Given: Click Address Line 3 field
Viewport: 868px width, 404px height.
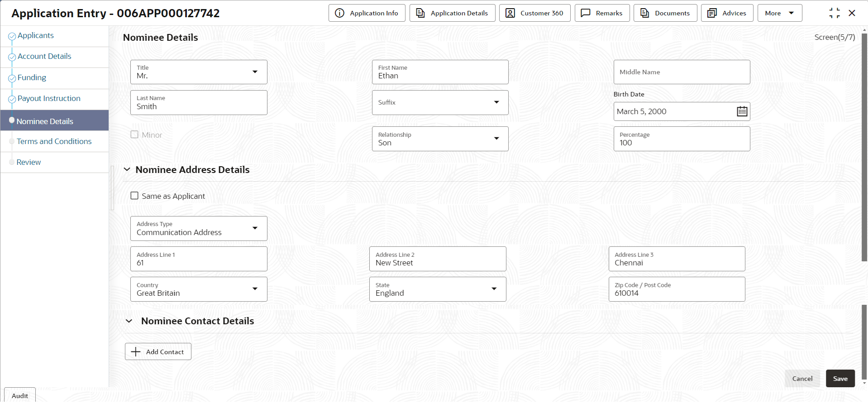Looking at the screenshot, I should [x=677, y=259].
